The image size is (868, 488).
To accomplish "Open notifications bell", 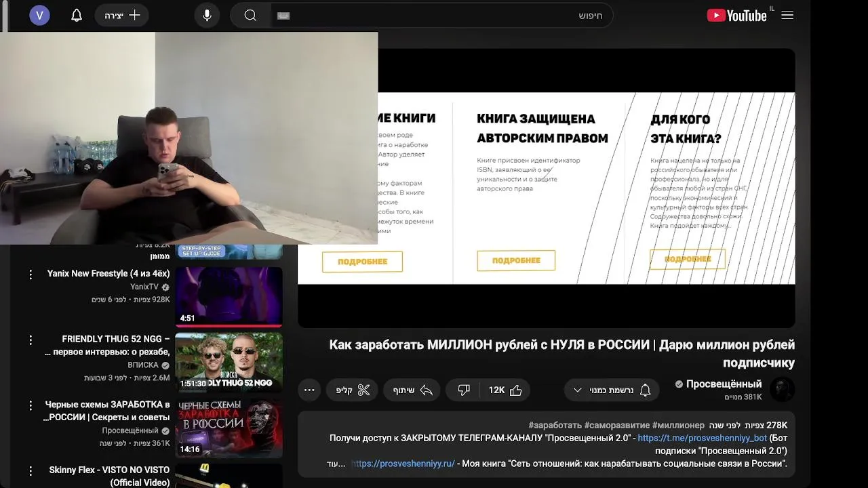I will [77, 15].
